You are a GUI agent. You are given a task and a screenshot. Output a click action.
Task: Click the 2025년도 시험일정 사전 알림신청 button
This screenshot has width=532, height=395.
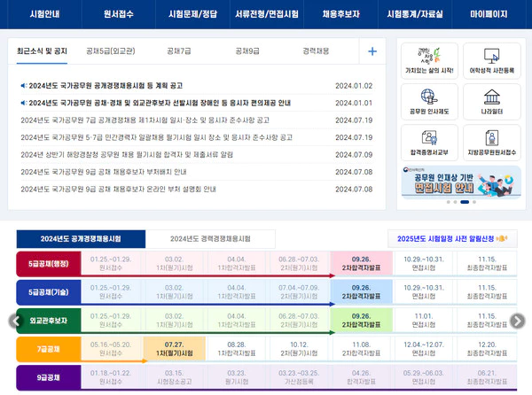[451, 238]
